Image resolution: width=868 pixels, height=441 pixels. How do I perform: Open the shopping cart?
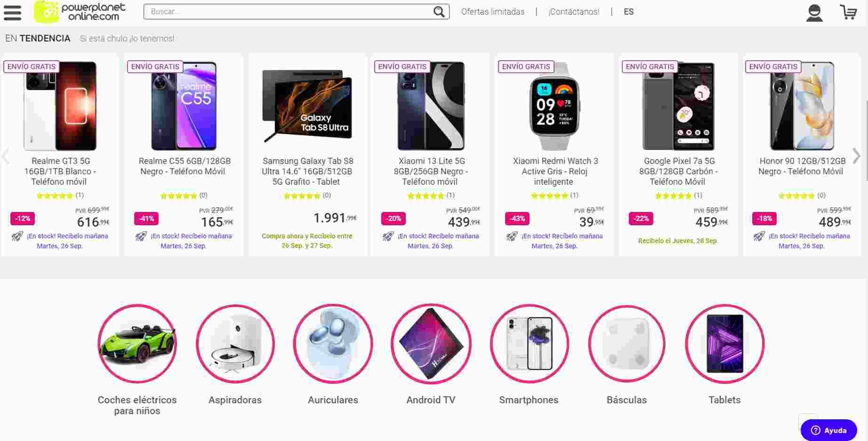[849, 12]
